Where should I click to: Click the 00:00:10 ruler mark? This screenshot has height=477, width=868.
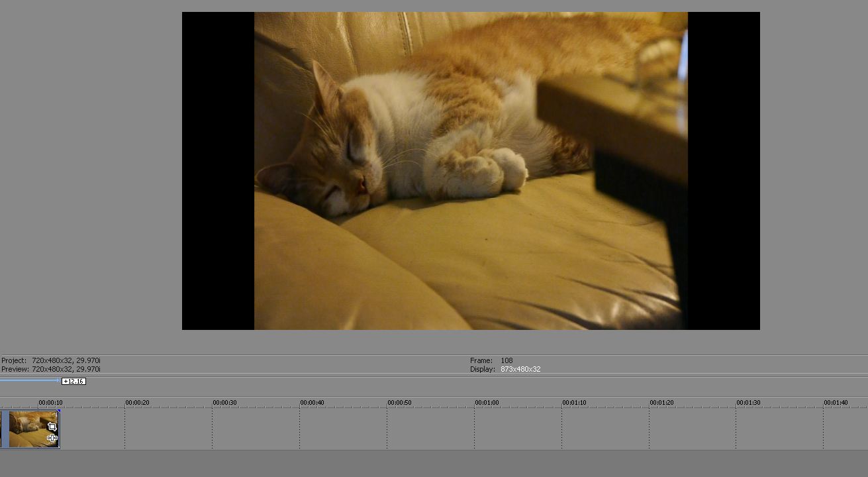50,402
